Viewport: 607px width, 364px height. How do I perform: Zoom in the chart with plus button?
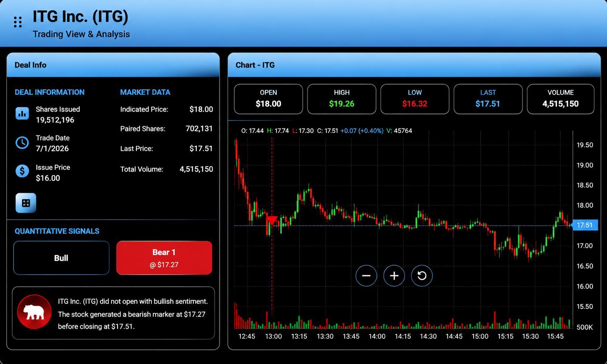click(394, 276)
